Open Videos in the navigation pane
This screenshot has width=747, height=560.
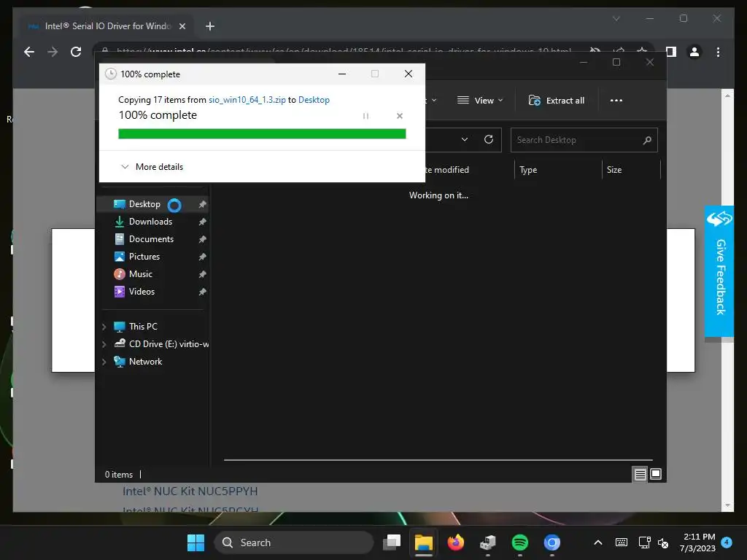point(142,292)
